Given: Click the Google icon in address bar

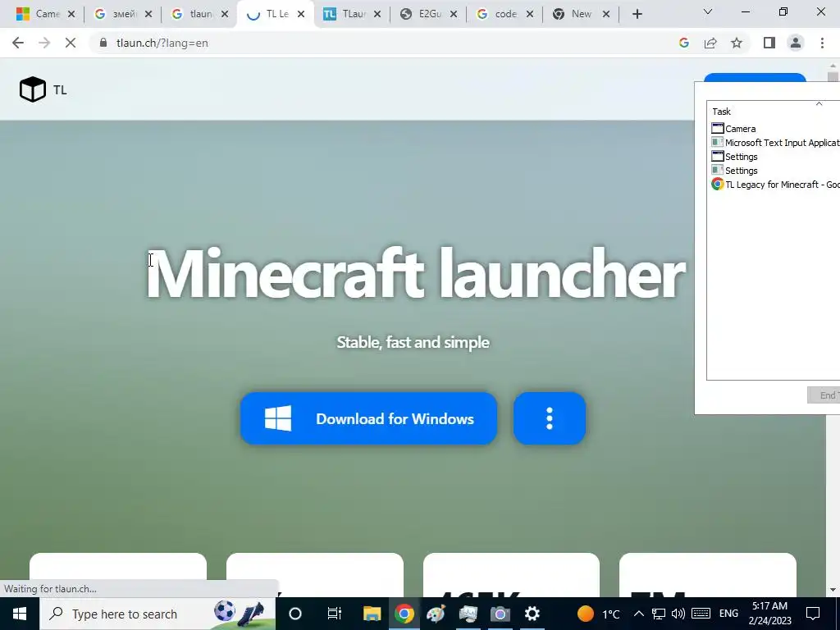Looking at the screenshot, I should 683,43.
